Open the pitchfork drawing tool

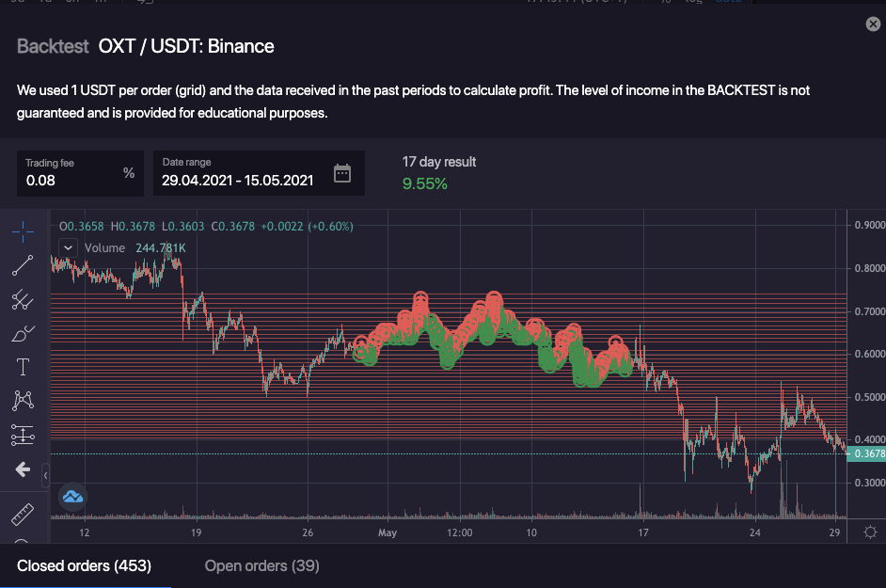[23, 300]
